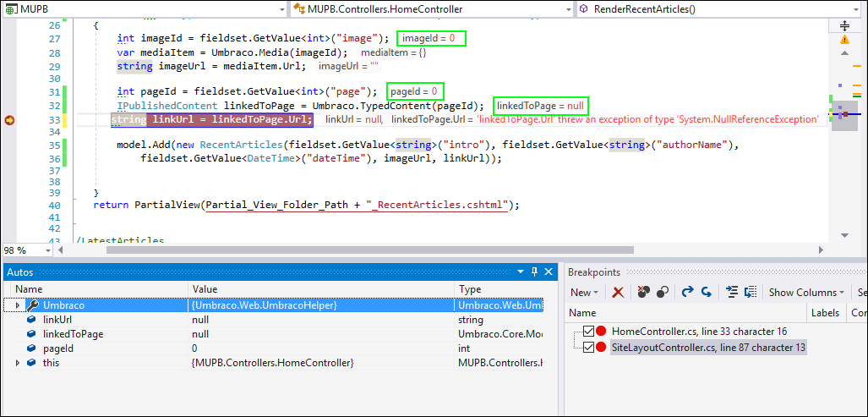Import breakpoints with the second blue arrow icon
This screenshot has width=868, height=417.
706,293
